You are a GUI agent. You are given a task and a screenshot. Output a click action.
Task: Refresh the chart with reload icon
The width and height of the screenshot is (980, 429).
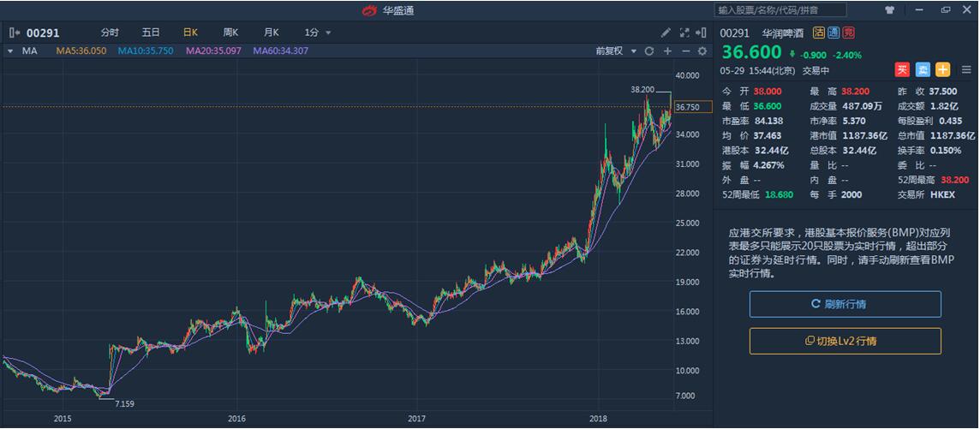click(x=649, y=51)
